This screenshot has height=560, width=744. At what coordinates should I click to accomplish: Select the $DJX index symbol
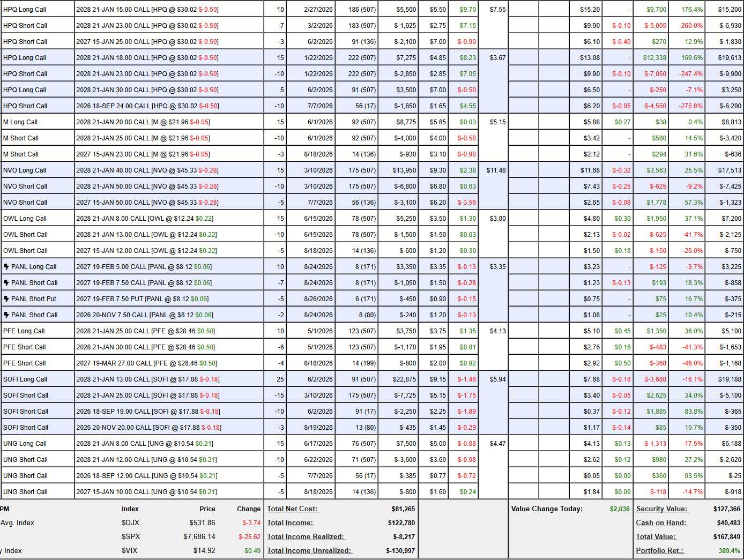[x=130, y=523]
